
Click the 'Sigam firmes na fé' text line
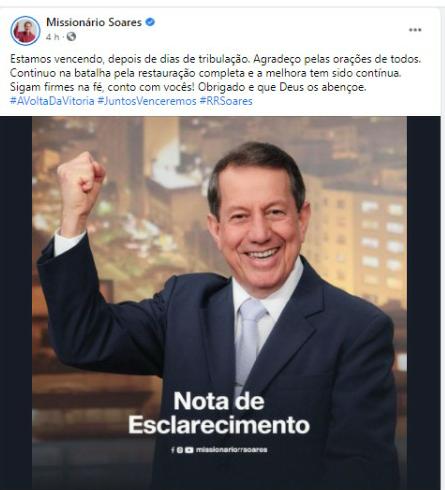click(188, 87)
